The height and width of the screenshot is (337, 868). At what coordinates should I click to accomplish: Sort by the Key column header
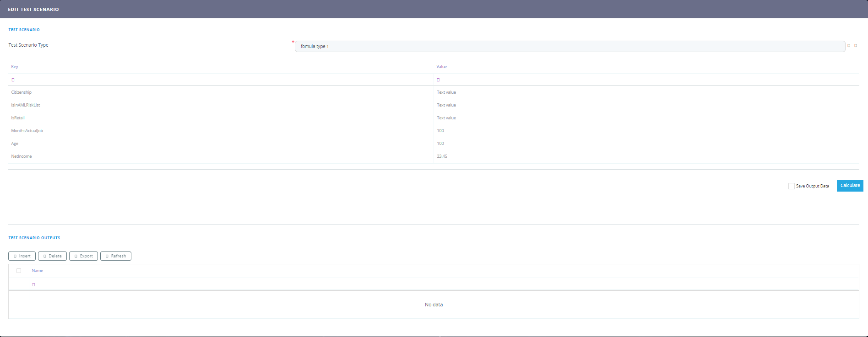(15, 67)
